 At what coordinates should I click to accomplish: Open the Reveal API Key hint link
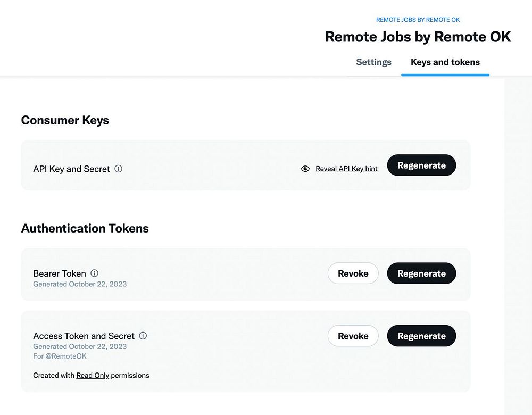coord(346,169)
